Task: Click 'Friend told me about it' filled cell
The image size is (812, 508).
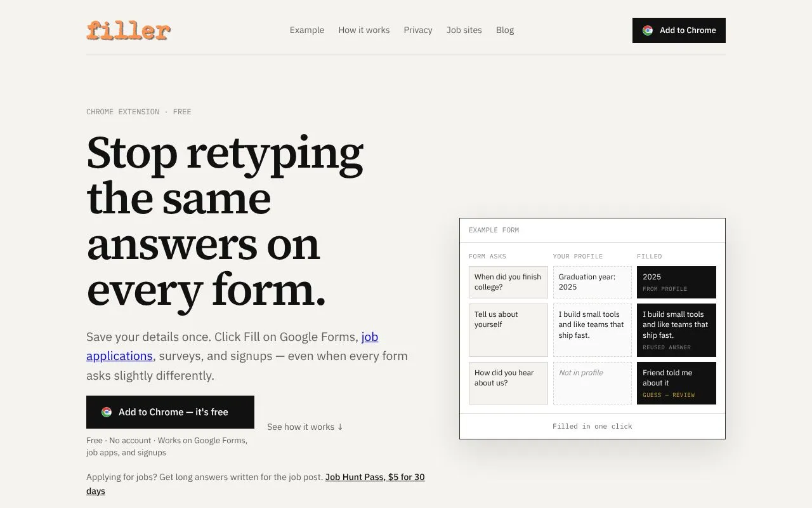Action: pos(676,383)
